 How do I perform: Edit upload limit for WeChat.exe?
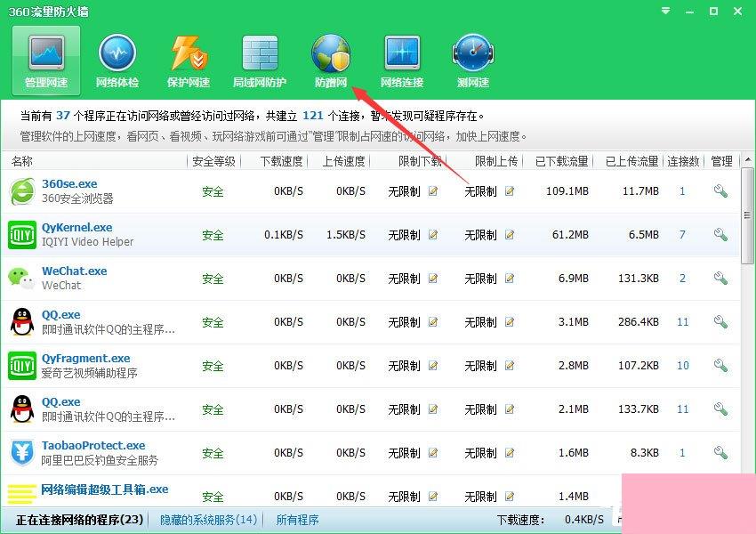click(x=509, y=279)
